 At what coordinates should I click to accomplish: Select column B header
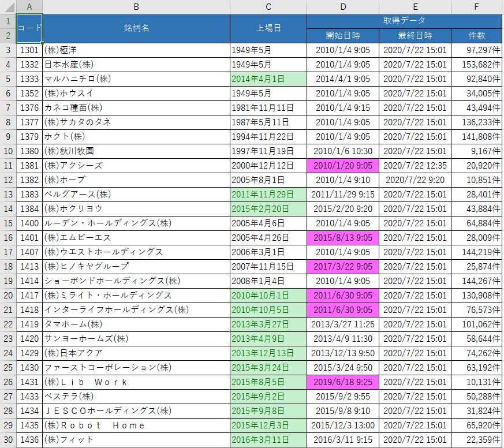click(136, 7)
